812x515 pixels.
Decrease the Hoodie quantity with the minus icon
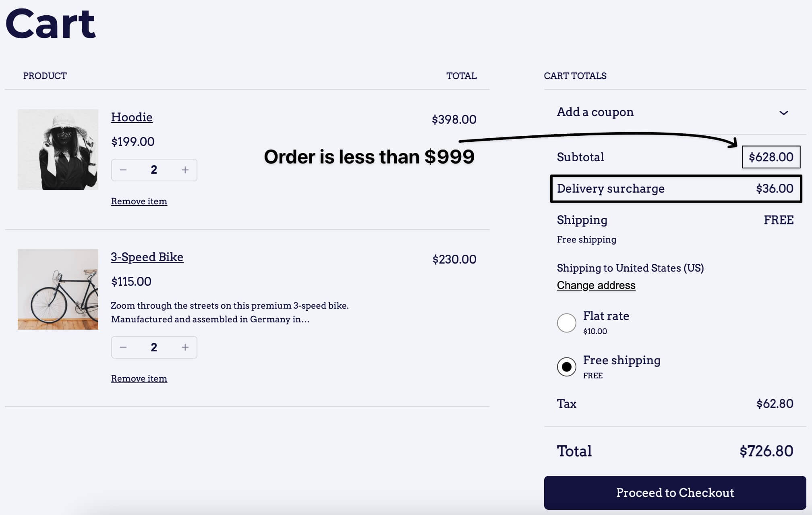pyautogui.click(x=123, y=170)
